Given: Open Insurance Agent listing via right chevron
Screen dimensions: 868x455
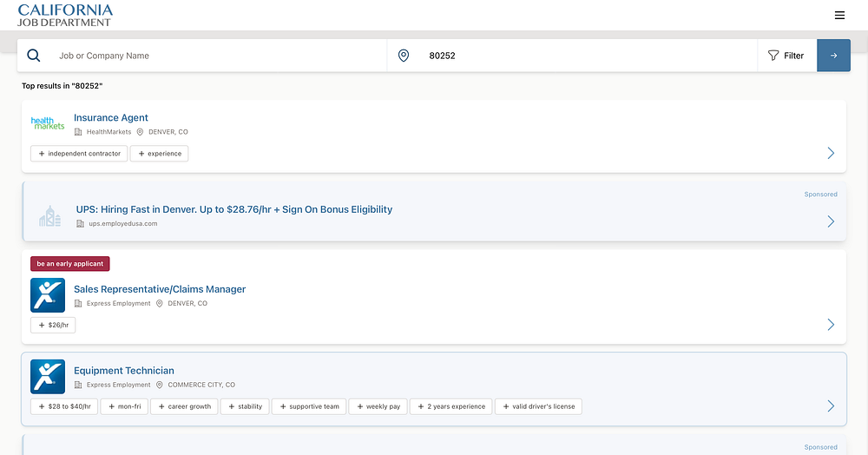Looking at the screenshot, I should pyautogui.click(x=831, y=154).
